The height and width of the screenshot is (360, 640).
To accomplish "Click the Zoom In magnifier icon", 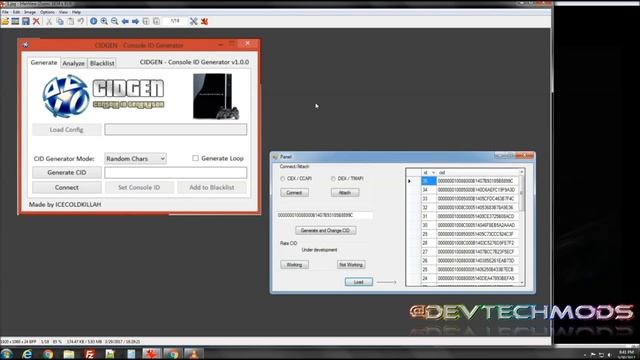I will [x=104, y=21].
